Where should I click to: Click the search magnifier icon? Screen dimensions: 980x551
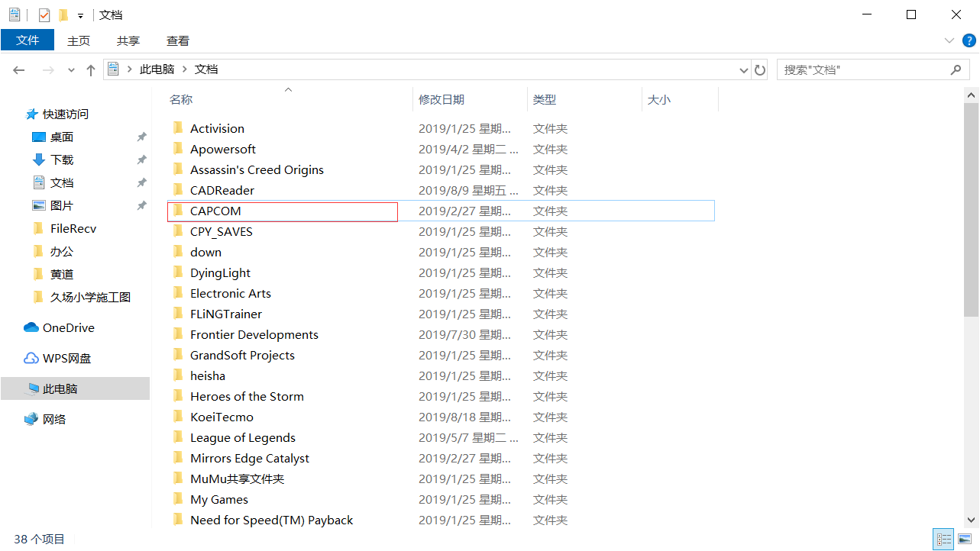pos(956,69)
